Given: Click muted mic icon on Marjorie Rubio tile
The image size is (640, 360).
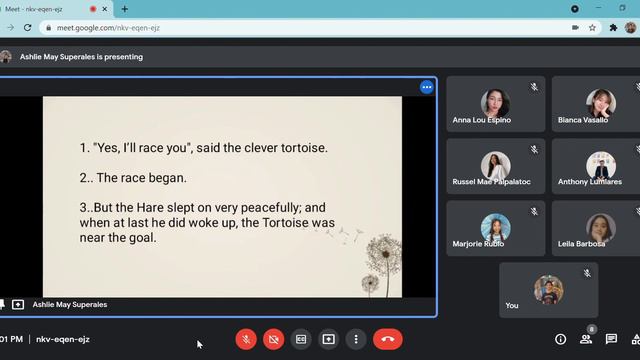Looking at the screenshot, I should click(534, 211).
